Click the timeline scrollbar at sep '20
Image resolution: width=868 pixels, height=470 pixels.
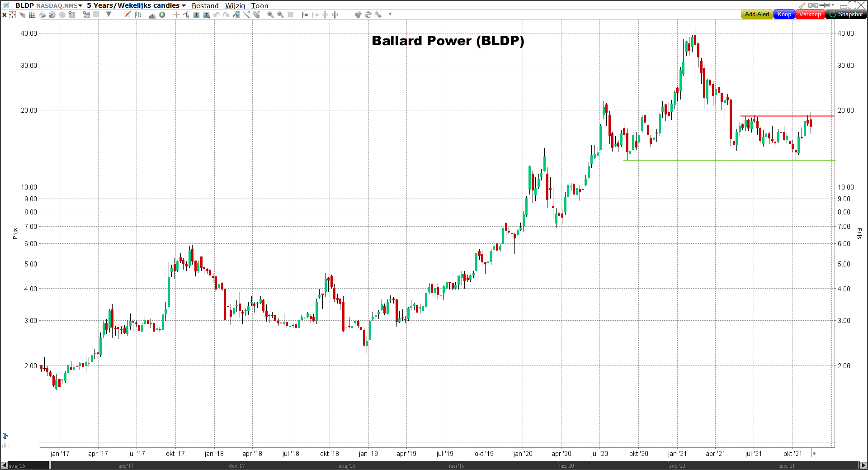click(677, 465)
